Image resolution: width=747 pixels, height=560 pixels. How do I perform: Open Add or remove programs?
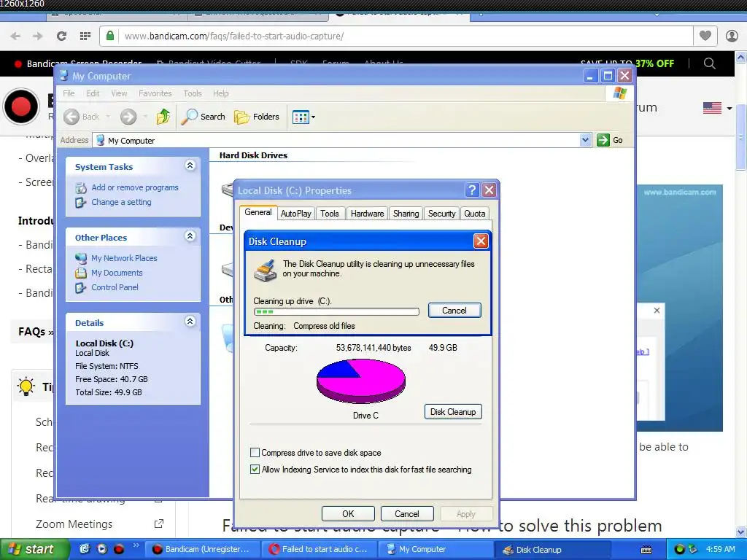(x=135, y=187)
